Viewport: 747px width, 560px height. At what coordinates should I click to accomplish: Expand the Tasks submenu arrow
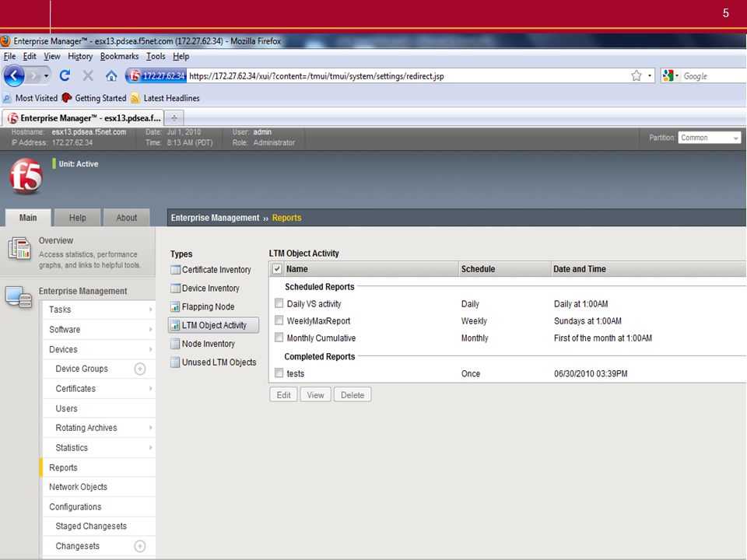click(x=150, y=310)
